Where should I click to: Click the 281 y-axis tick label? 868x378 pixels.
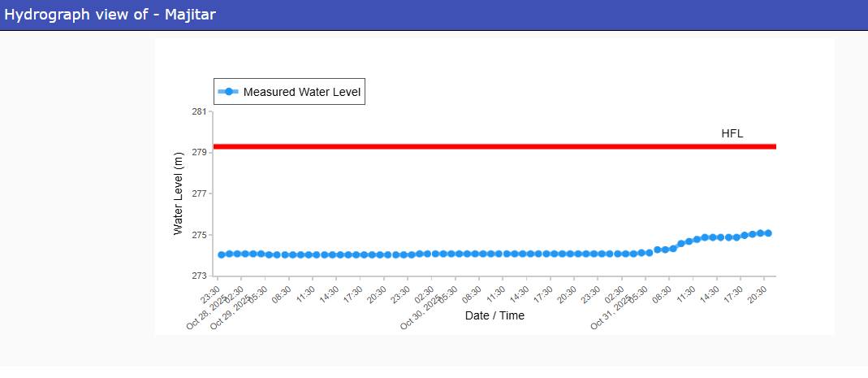[201, 111]
